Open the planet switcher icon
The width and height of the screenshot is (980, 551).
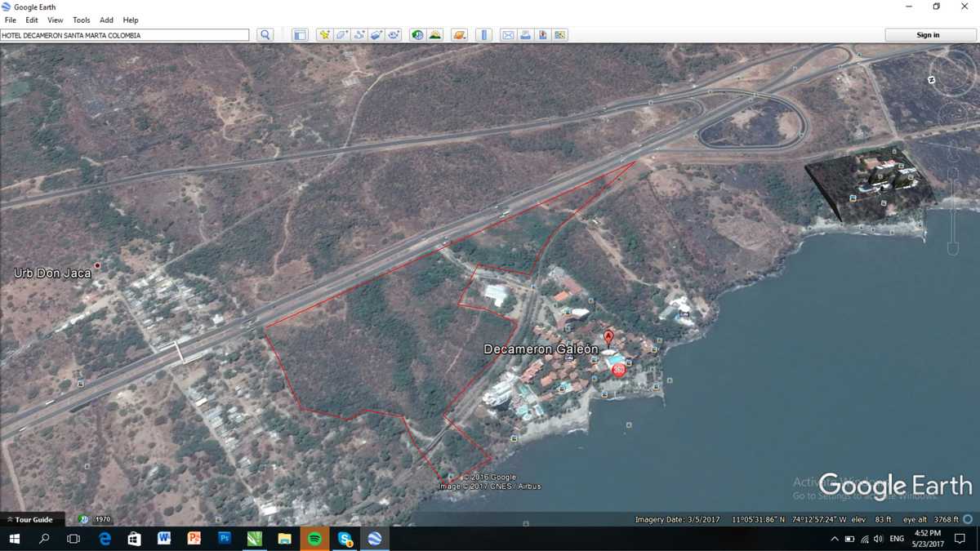tap(459, 35)
